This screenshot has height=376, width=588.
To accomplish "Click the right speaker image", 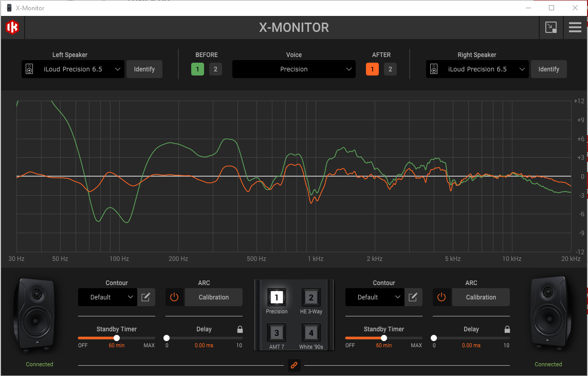I will pyautogui.click(x=550, y=313).
